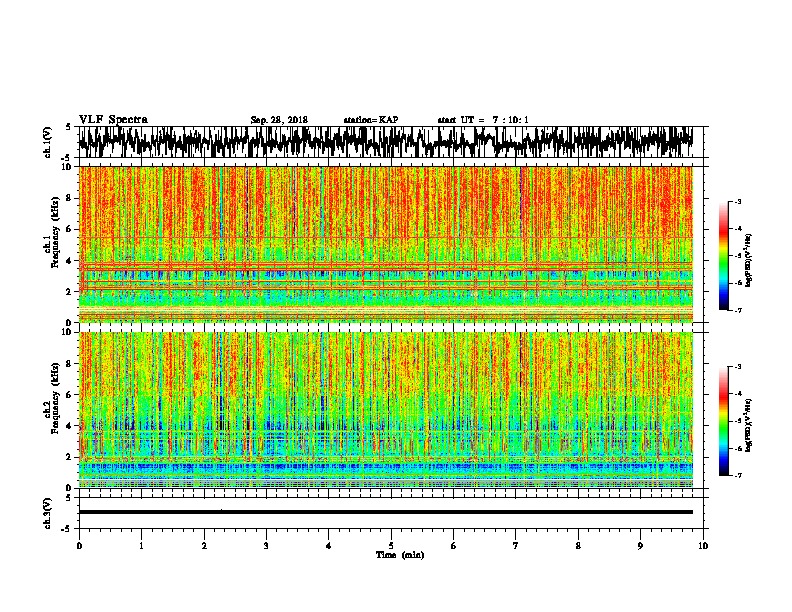Click the "station=KAP" header label
Screen dimensions: 792x612
tap(371, 120)
